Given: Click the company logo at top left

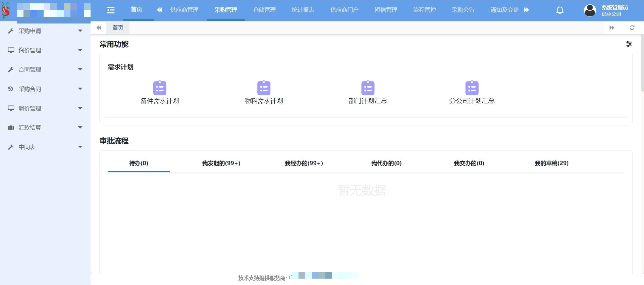Looking at the screenshot, I should pos(5,10).
